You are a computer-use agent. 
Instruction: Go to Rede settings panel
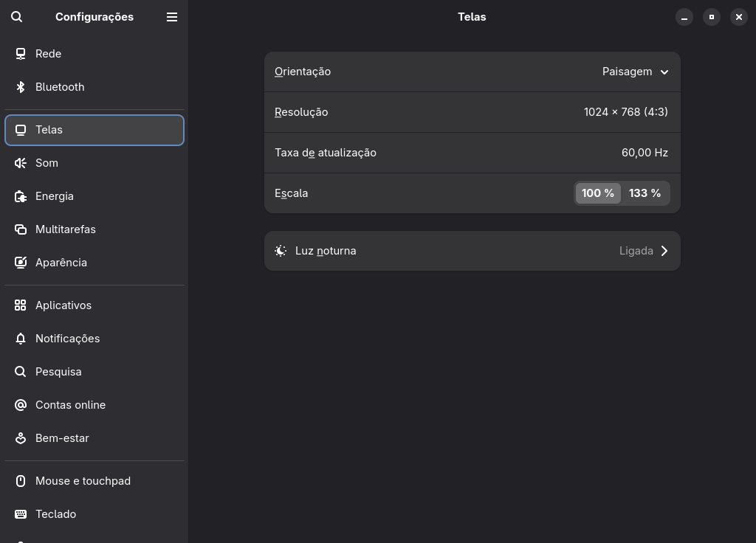click(49, 54)
